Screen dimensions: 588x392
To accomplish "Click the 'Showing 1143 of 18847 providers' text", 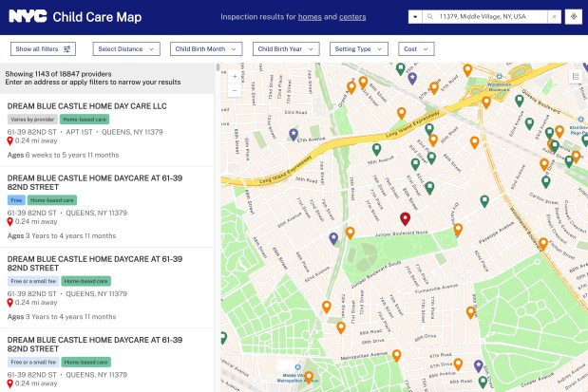I will pos(58,74).
